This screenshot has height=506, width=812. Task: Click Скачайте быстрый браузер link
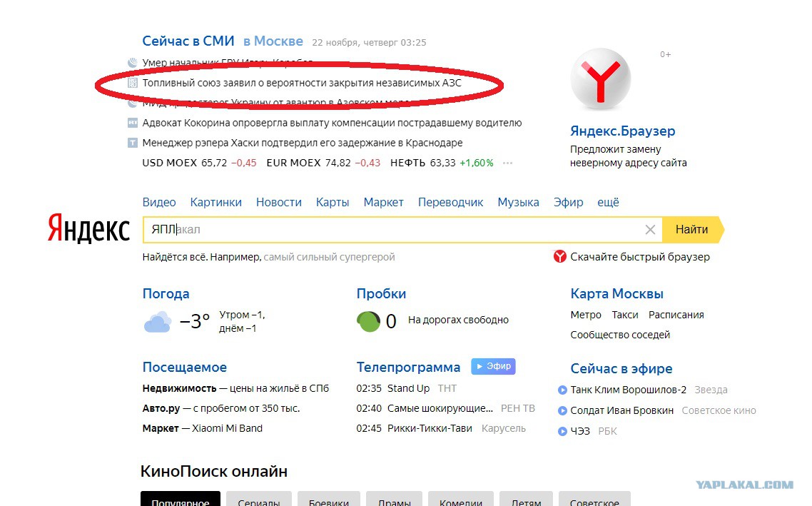pyautogui.click(x=640, y=257)
